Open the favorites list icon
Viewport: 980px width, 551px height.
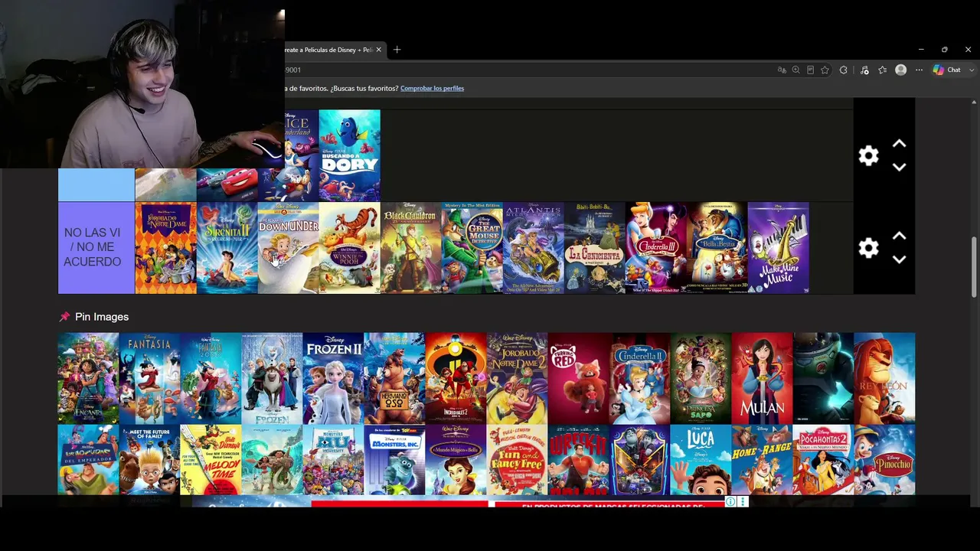click(x=883, y=70)
